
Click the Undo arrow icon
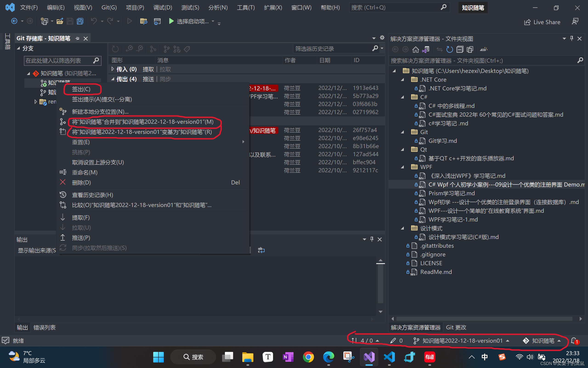tap(94, 21)
